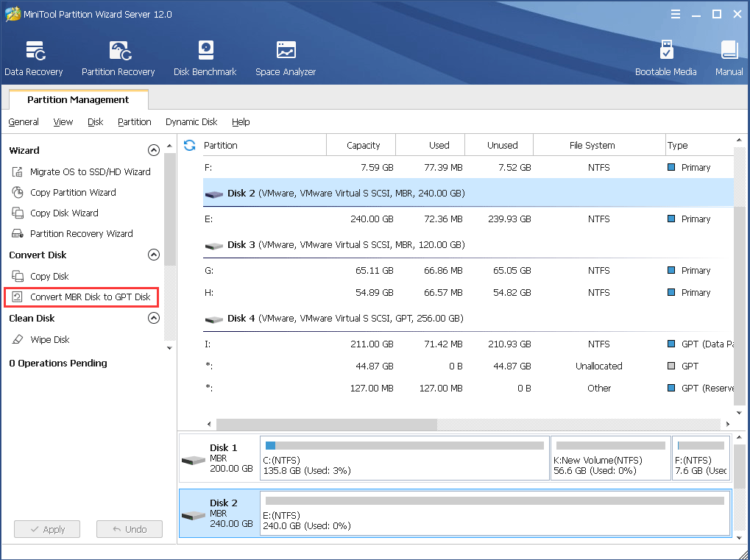Select the 44.87 GB Unallocated row

[x=468, y=366]
